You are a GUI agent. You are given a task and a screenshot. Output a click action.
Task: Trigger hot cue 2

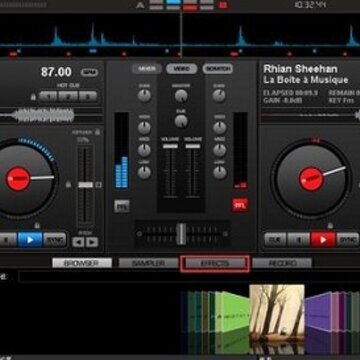(68, 97)
